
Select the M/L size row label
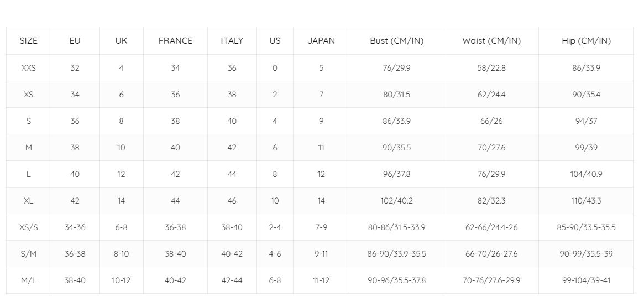(29, 280)
